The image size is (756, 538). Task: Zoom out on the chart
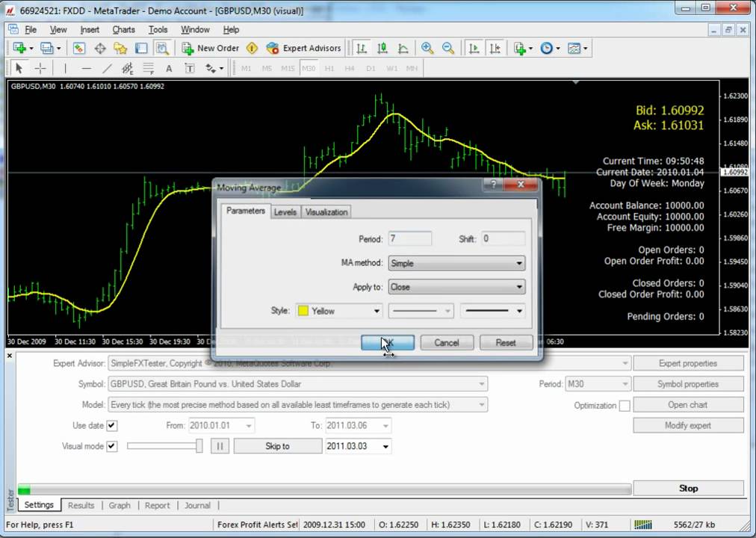click(448, 49)
